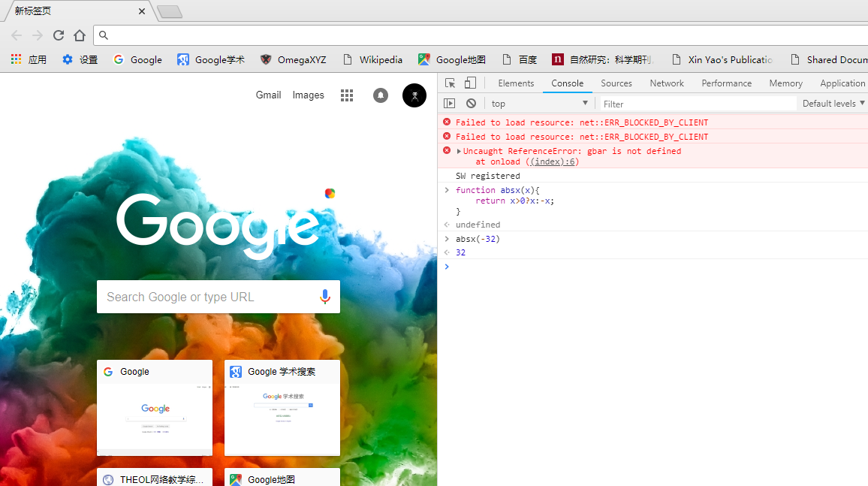This screenshot has width=868, height=486.
Task: Open the 应用 apps bookmark
Action: click(29, 59)
